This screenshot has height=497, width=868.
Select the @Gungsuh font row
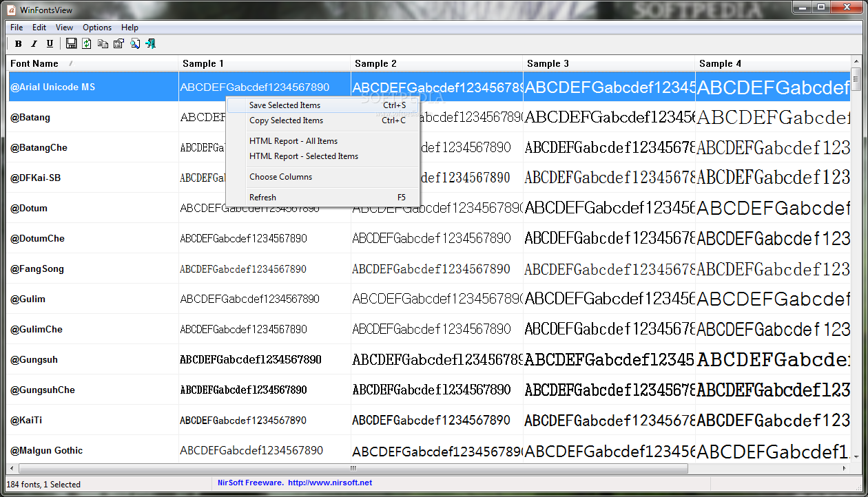429,359
